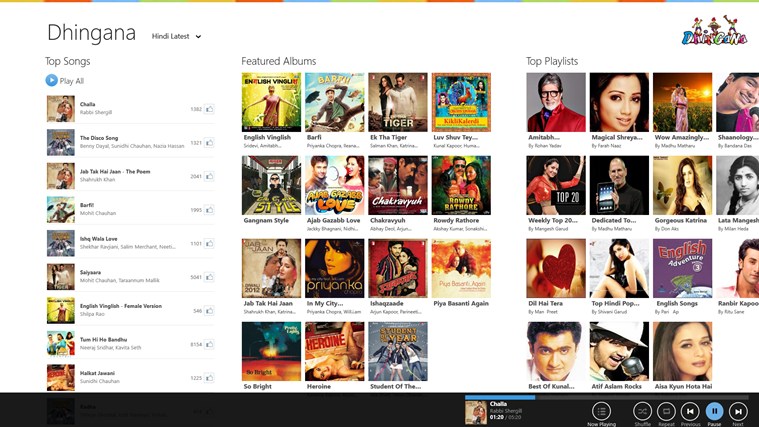Screen dimensions: 759x427
Task: Open the English Songs playlist
Action: pos(683,268)
